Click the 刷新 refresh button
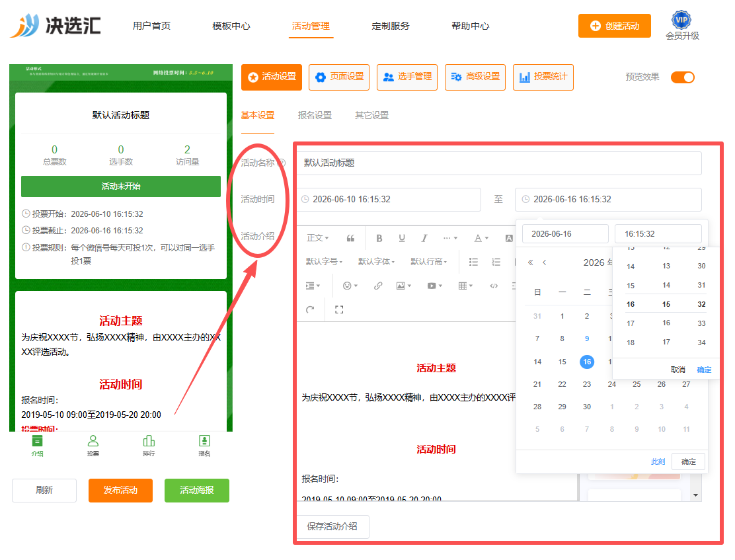The width and height of the screenshot is (735, 560). click(x=44, y=490)
